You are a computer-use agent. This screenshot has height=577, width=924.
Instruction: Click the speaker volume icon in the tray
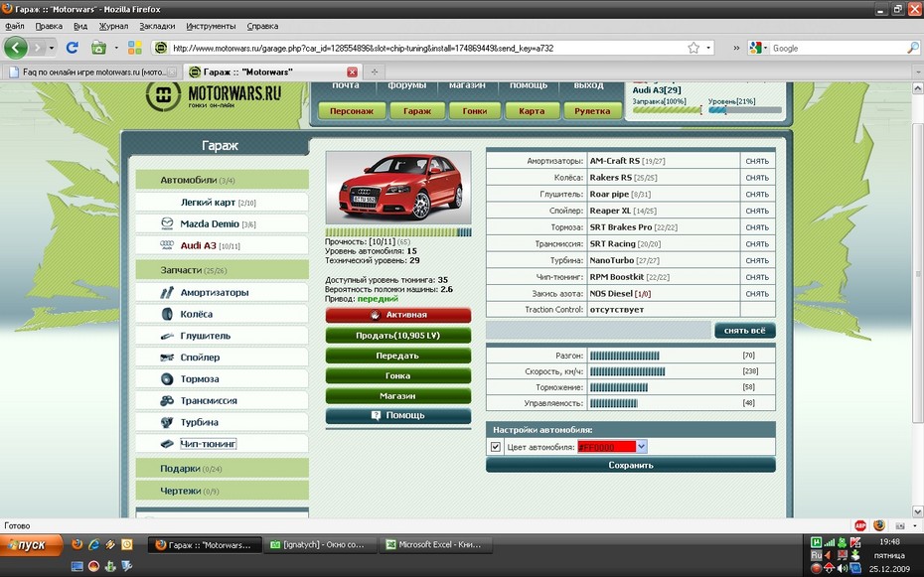843,568
